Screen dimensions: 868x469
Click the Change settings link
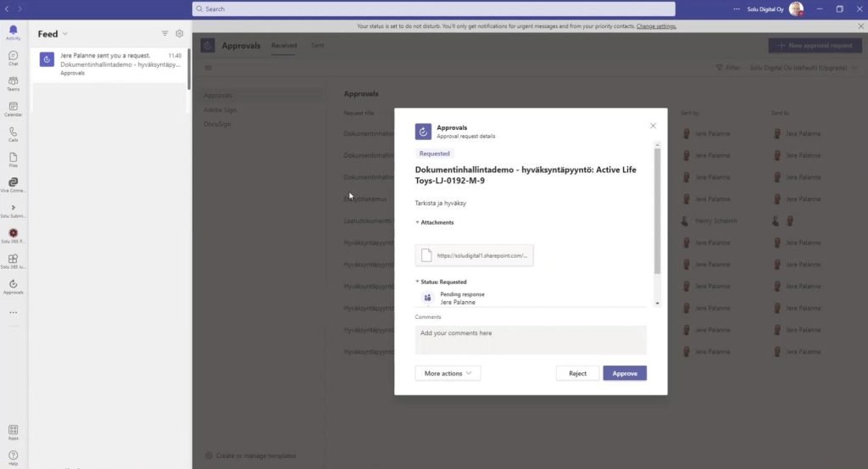656,26
